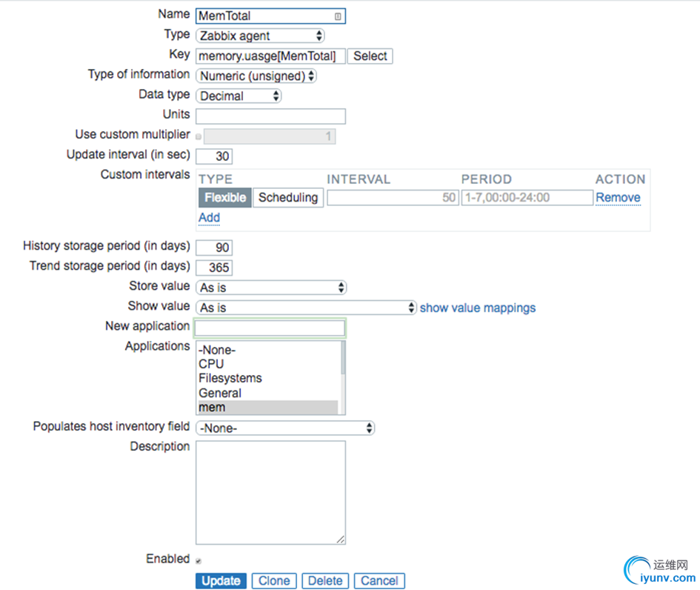Remove the custom interval row
The height and width of the screenshot is (590, 700).
pos(618,197)
